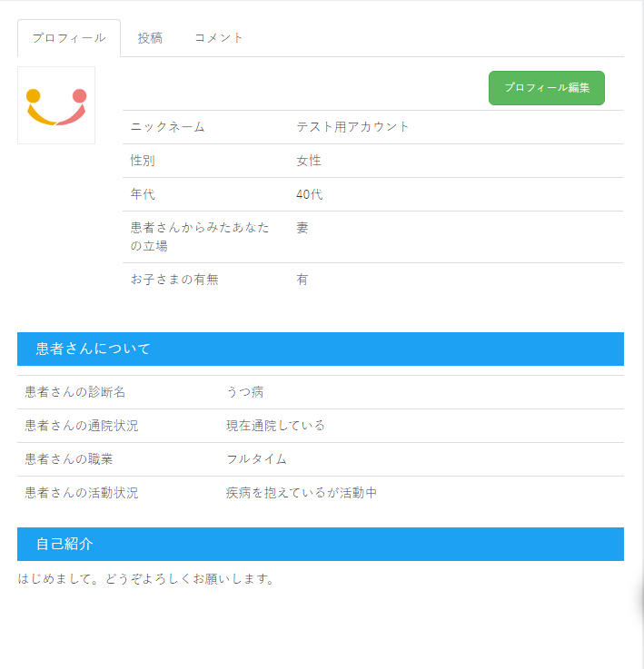Click the うつ病 diagnosis value
644x669 pixels.
[x=245, y=392]
